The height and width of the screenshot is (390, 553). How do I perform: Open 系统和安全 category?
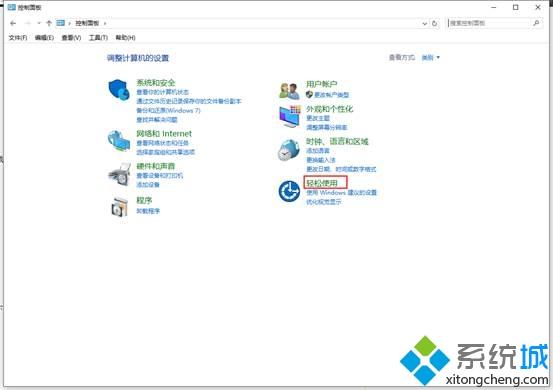coord(156,83)
